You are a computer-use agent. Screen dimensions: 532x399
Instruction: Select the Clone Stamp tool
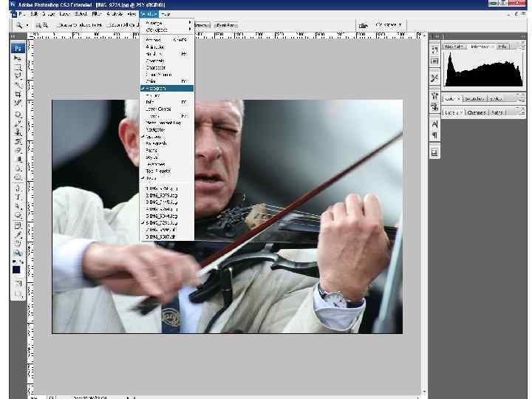tap(18, 132)
